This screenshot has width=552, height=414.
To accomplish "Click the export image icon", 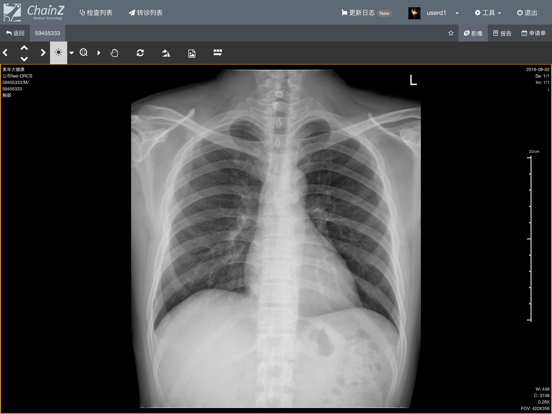I will (x=192, y=53).
